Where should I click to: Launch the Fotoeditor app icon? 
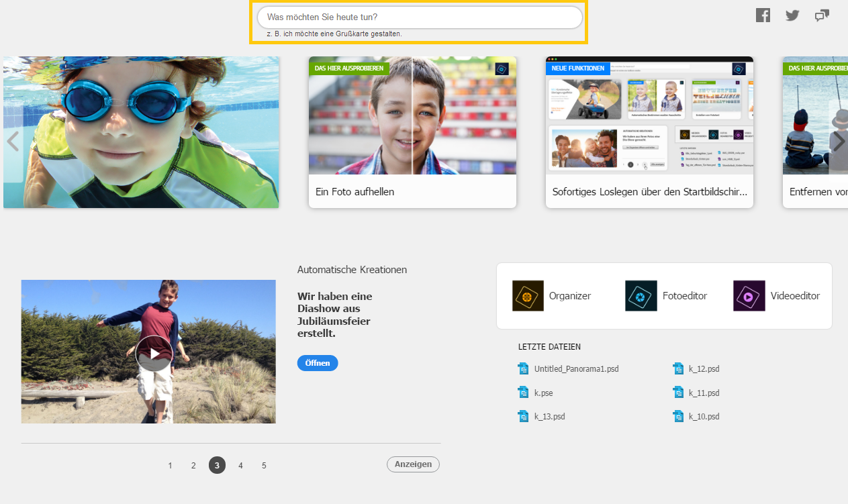click(641, 296)
